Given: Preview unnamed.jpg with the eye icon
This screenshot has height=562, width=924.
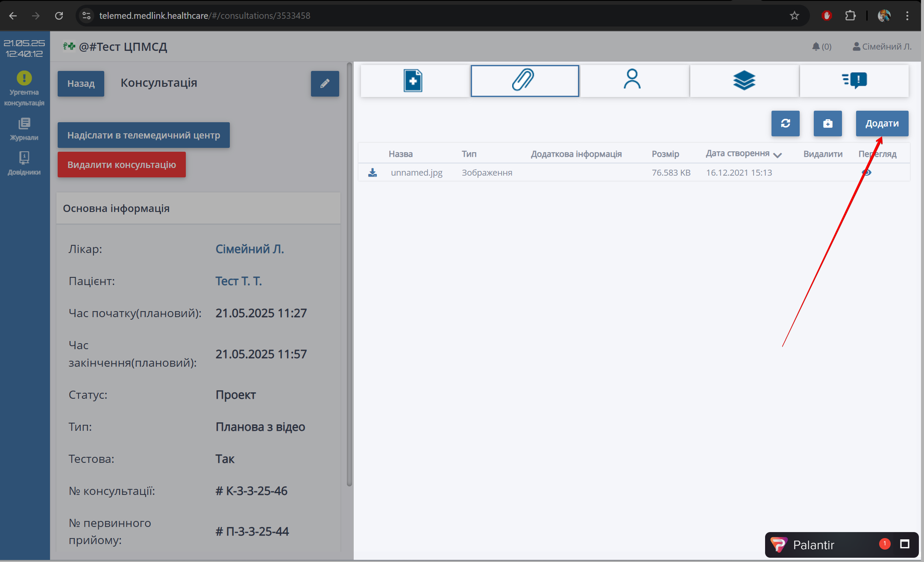Looking at the screenshot, I should pos(866,173).
